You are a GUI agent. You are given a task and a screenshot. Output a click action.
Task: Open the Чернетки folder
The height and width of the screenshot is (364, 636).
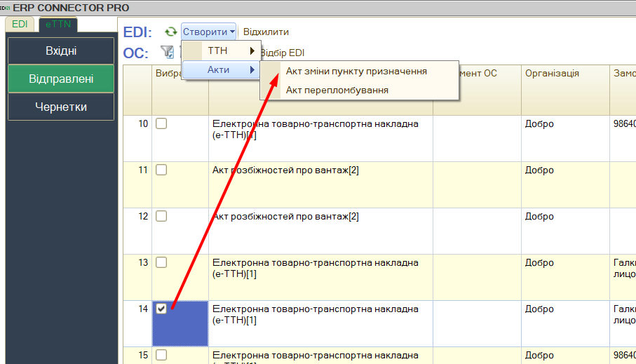click(61, 107)
